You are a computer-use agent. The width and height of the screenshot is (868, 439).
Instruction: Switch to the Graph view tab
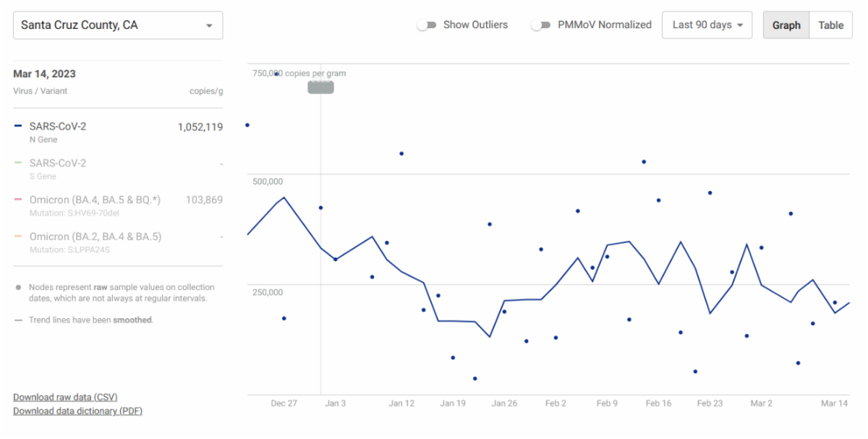pos(786,25)
